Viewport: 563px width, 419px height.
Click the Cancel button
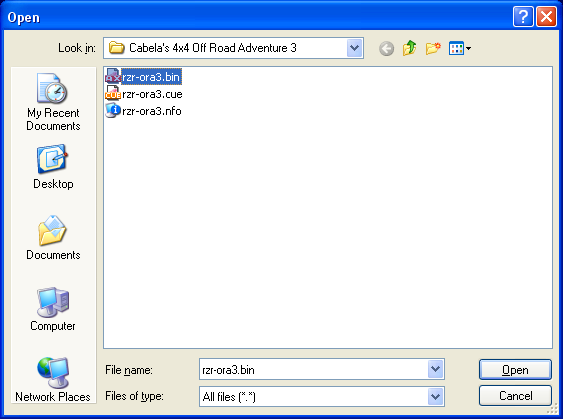click(x=515, y=396)
